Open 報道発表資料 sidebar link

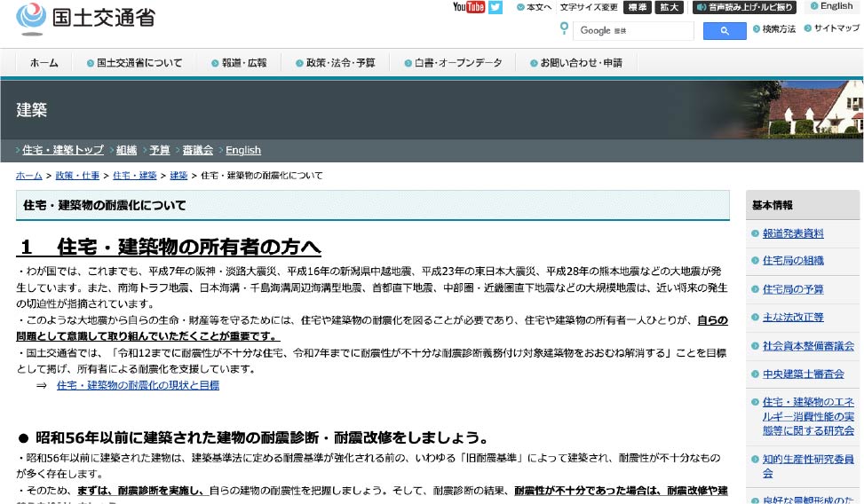click(793, 233)
